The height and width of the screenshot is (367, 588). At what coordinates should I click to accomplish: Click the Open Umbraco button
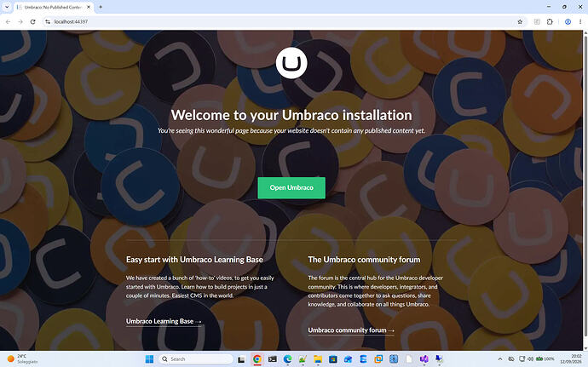(291, 188)
